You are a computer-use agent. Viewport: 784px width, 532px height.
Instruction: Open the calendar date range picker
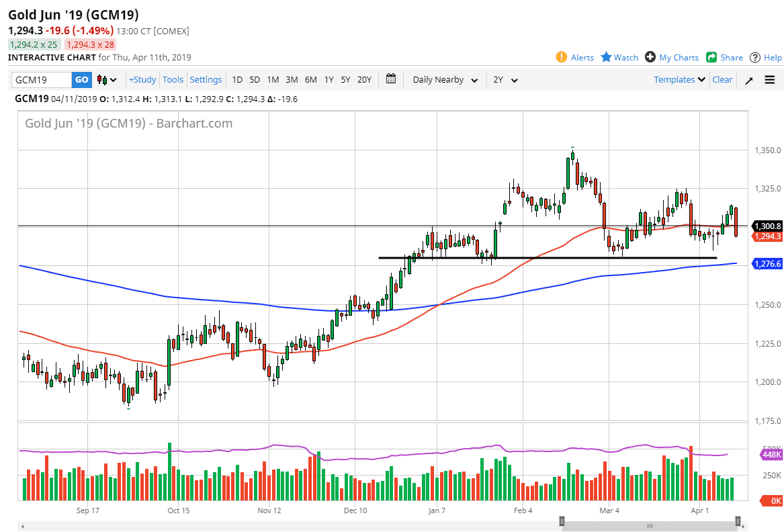pyautogui.click(x=391, y=79)
